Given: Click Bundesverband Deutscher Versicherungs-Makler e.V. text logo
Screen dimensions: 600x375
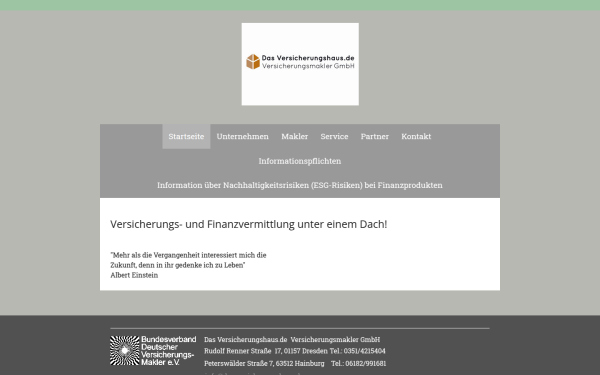Looking at the screenshot, I should click(x=168, y=351).
